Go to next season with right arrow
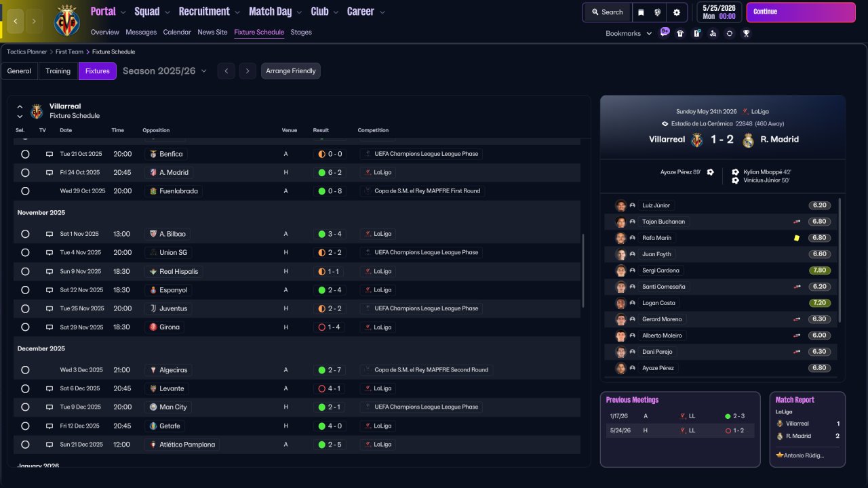Image resolution: width=868 pixels, height=488 pixels. tap(248, 71)
